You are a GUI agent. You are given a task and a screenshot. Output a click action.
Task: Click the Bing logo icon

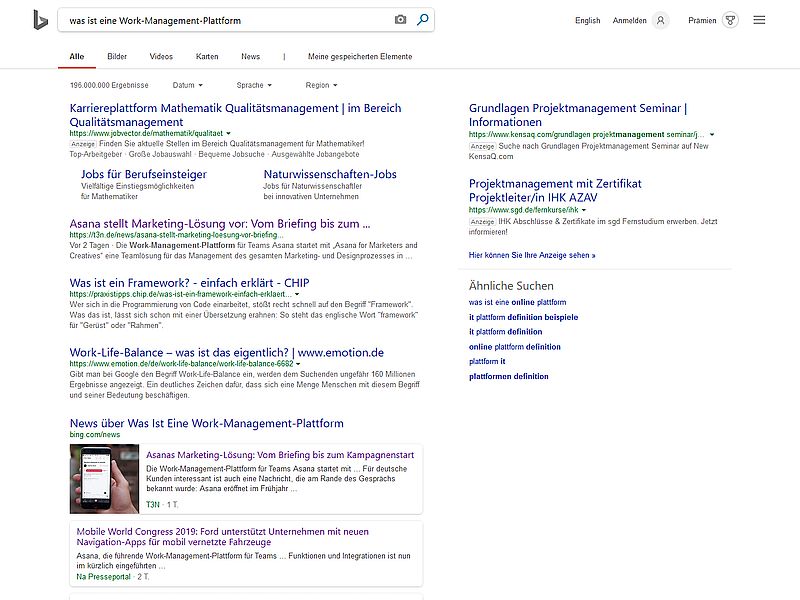point(41,20)
